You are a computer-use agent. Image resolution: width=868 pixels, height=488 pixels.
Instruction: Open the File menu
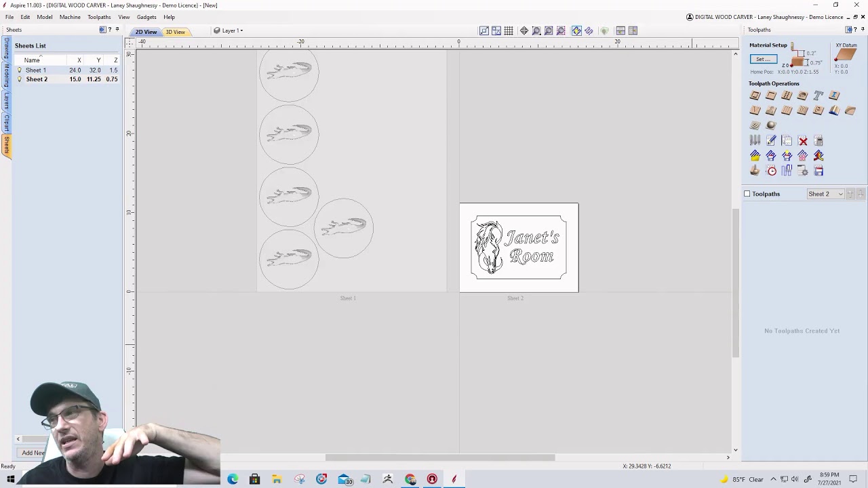(x=9, y=17)
